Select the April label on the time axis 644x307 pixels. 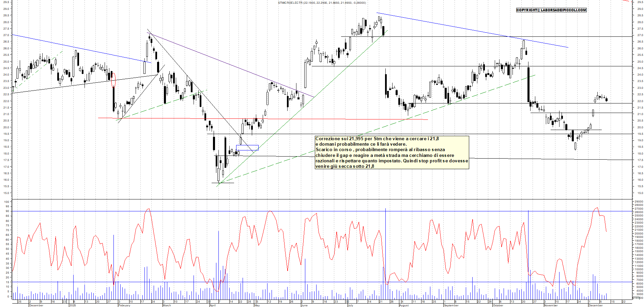[x=213, y=305]
